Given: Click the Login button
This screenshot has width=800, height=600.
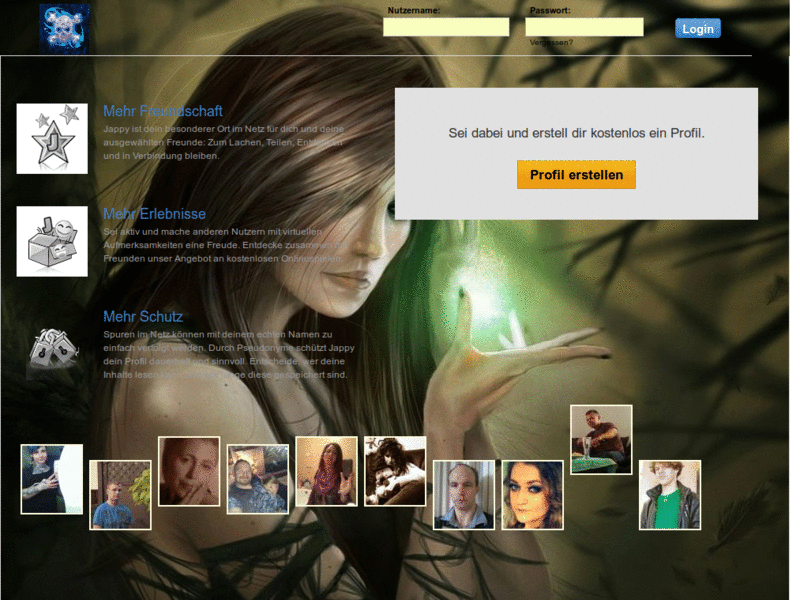Looking at the screenshot, I should [x=697, y=29].
